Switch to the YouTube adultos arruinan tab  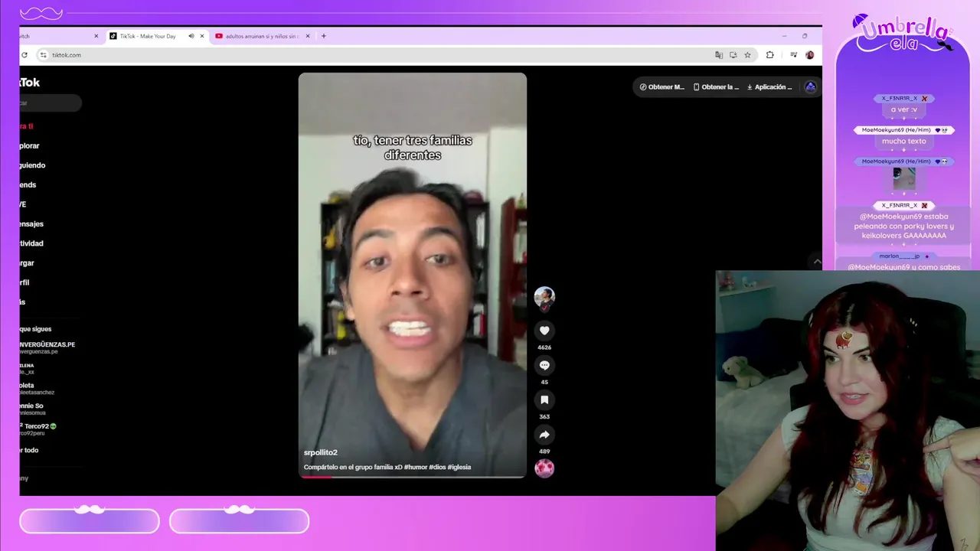[262, 36]
